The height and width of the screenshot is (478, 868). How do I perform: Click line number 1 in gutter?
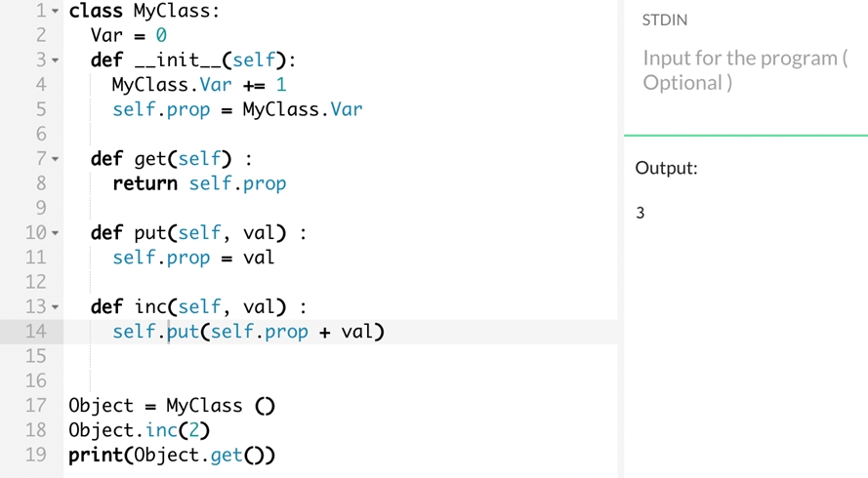(x=42, y=11)
